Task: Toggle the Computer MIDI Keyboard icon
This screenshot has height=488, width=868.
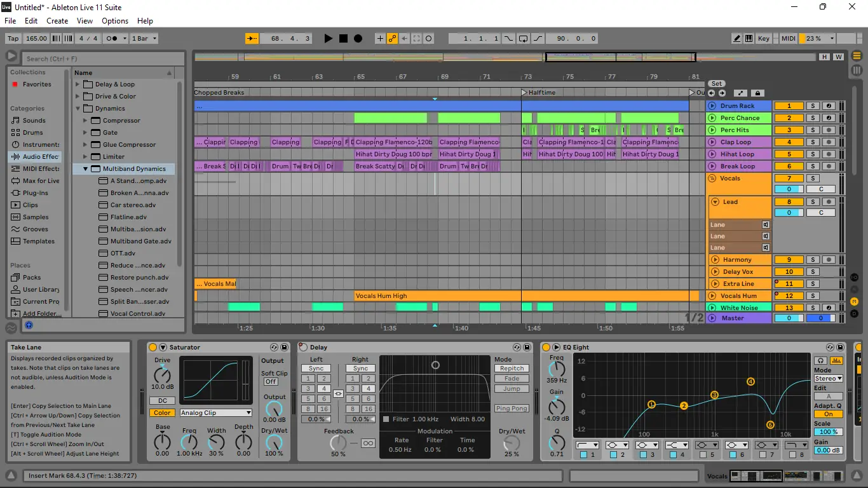Action: 749,39
